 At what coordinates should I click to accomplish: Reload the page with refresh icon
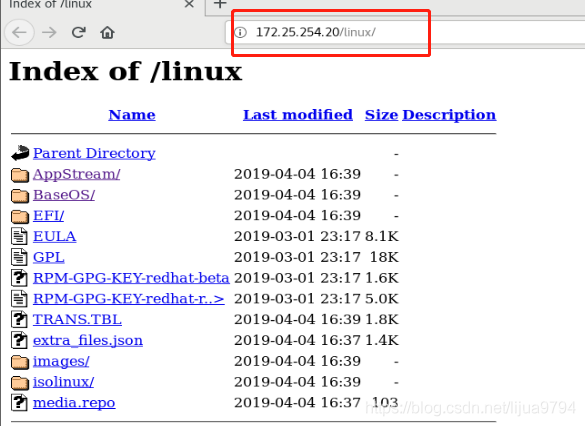(79, 32)
